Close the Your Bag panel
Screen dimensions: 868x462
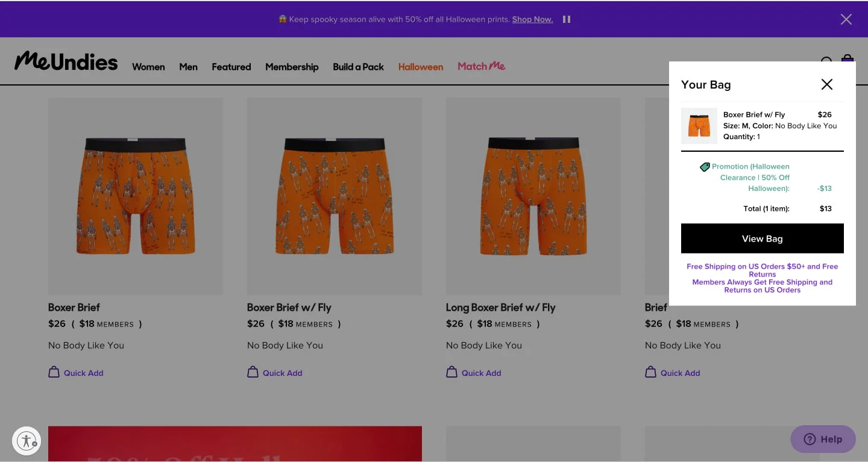click(826, 84)
